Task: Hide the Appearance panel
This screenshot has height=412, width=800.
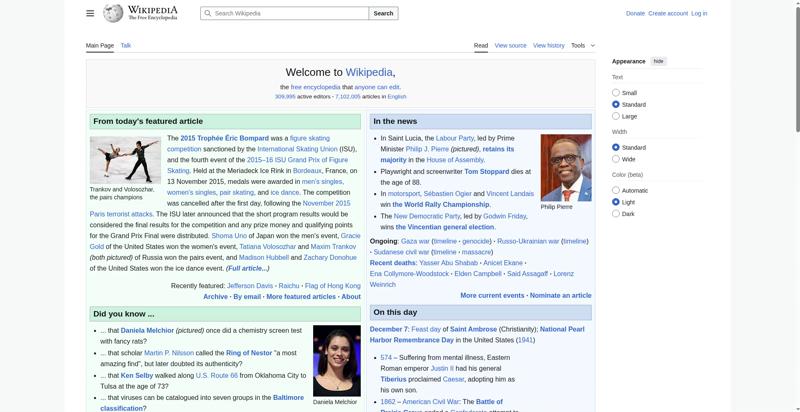Action: 658,61
